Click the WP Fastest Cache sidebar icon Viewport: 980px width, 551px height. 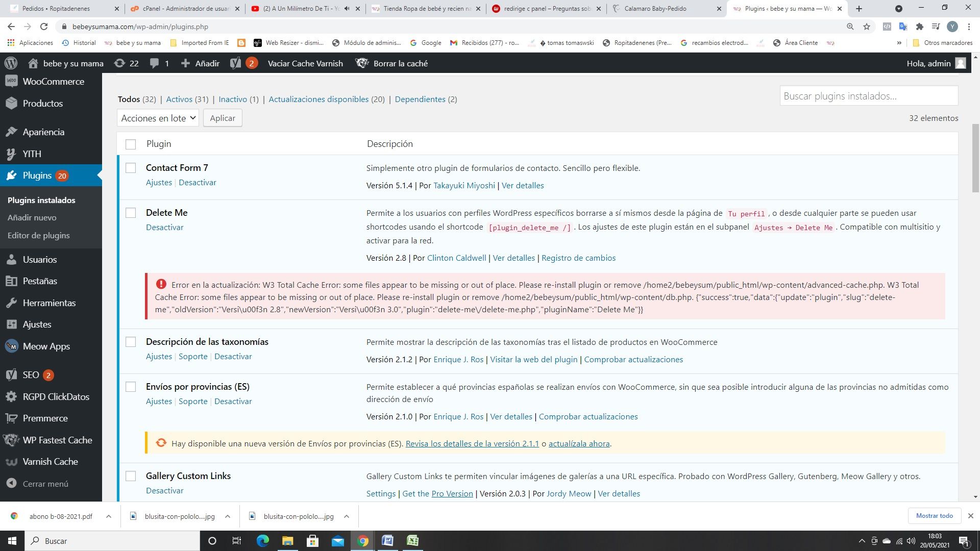click(11, 440)
